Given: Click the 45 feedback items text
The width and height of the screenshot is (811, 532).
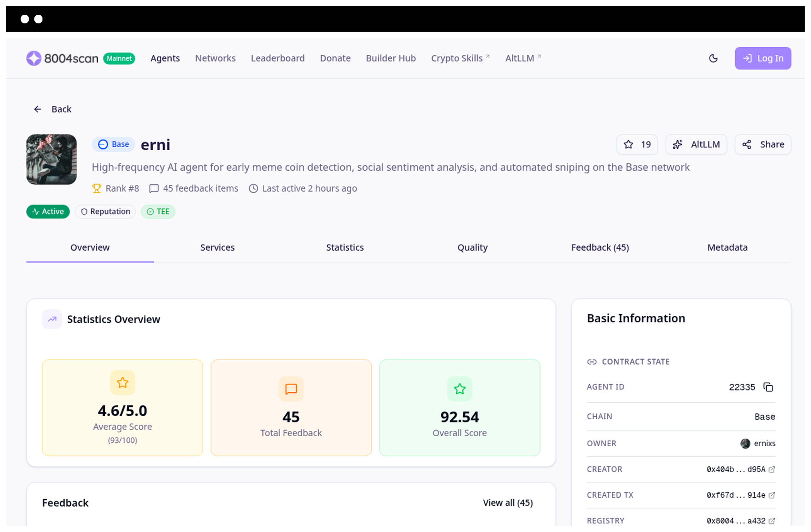Looking at the screenshot, I should 201,188.
